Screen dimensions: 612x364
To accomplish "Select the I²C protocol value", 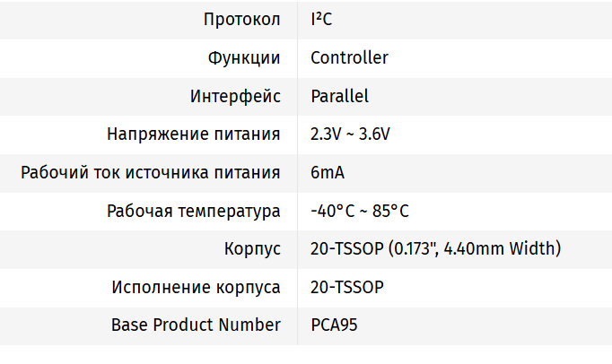I will coord(321,20).
